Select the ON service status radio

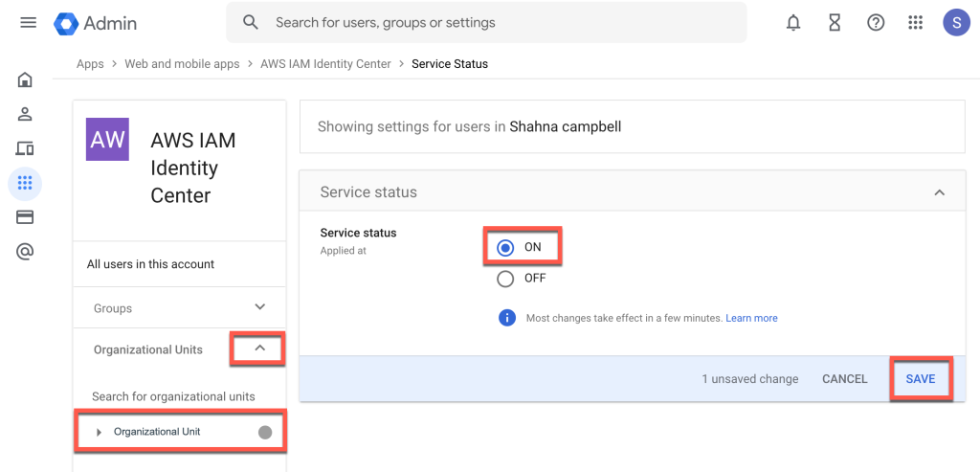tap(505, 248)
